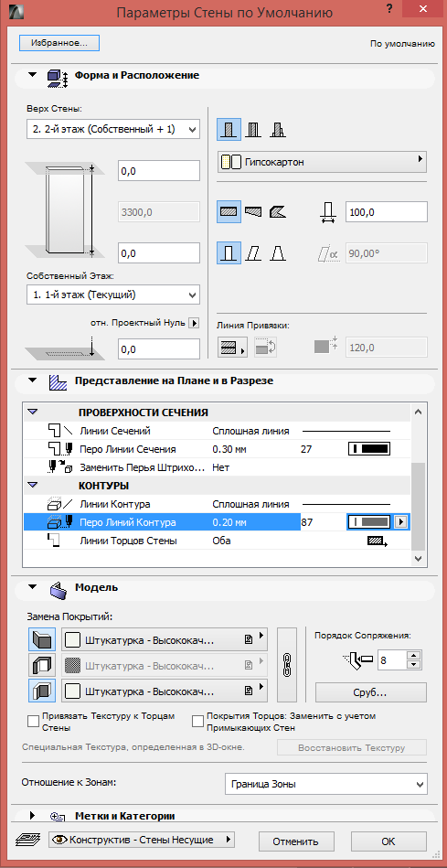447x868 pixels.
Task: Toggle the outside face surface override
Action: (x=42, y=639)
